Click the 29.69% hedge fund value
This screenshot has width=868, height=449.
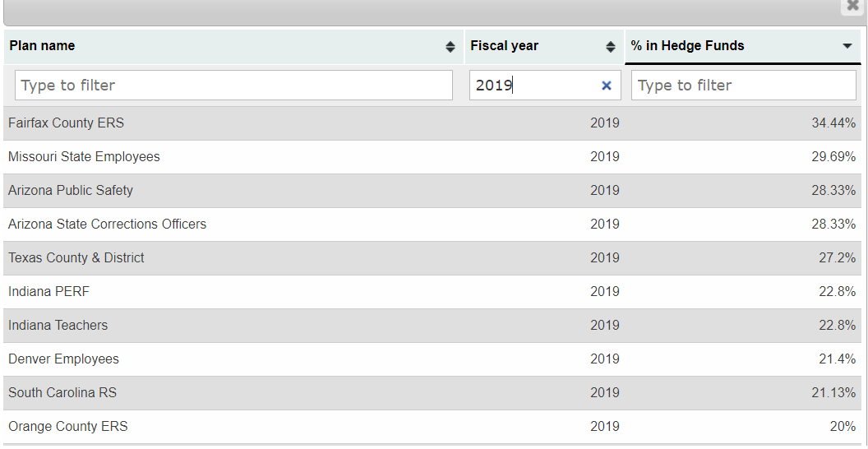point(833,157)
